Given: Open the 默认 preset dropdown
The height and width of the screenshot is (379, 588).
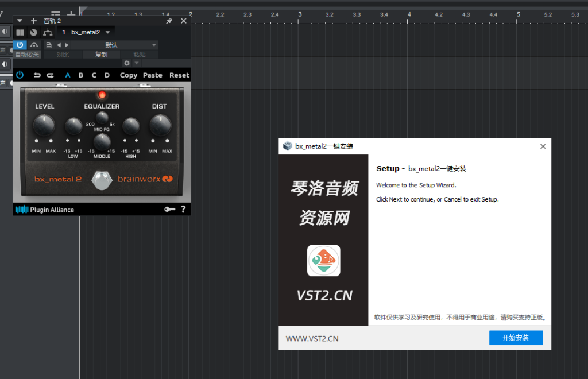Looking at the screenshot, I should point(112,45).
